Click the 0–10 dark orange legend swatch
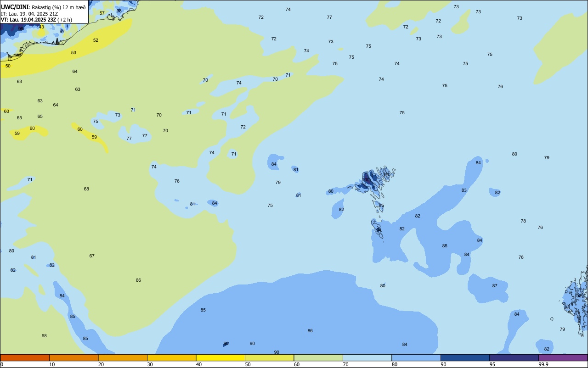The height and width of the screenshot is (368, 588). click(x=25, y=357)
